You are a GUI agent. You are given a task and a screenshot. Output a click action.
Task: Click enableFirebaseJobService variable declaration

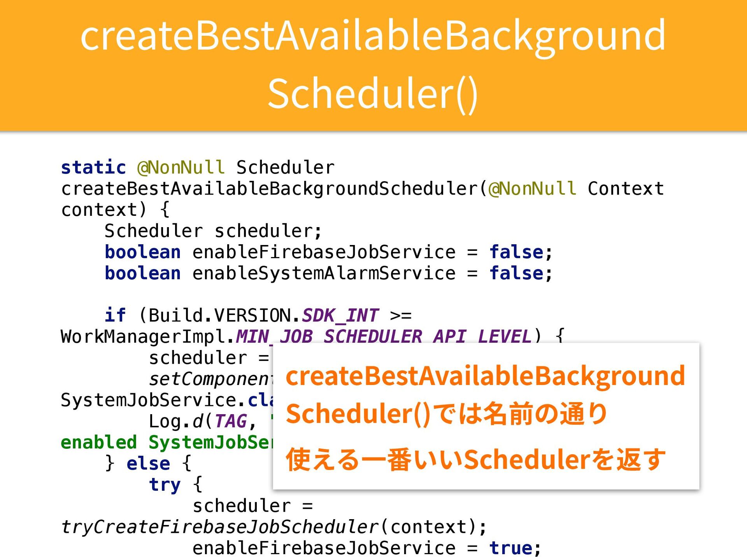pos(324,252)
